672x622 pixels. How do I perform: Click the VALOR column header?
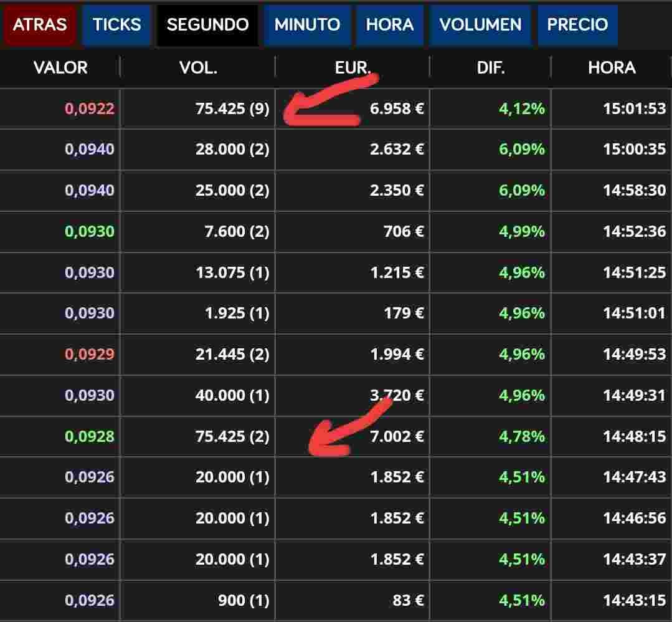click(x=60, y=68)
